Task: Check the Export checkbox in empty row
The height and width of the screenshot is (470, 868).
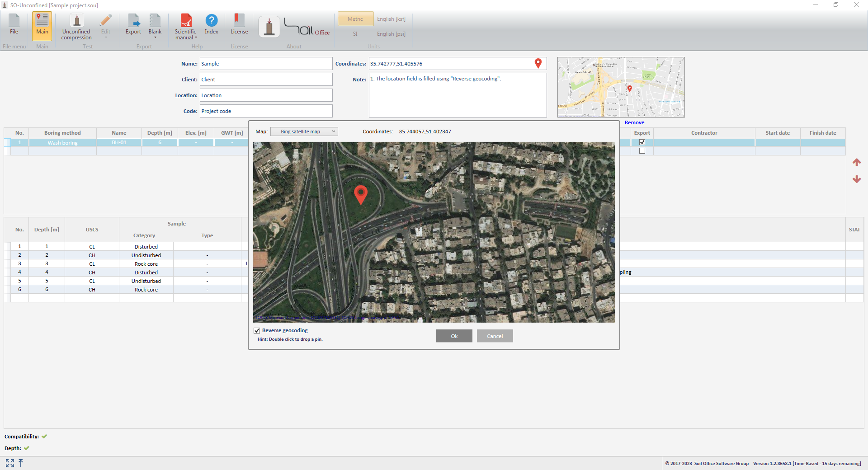Action: 642,151
